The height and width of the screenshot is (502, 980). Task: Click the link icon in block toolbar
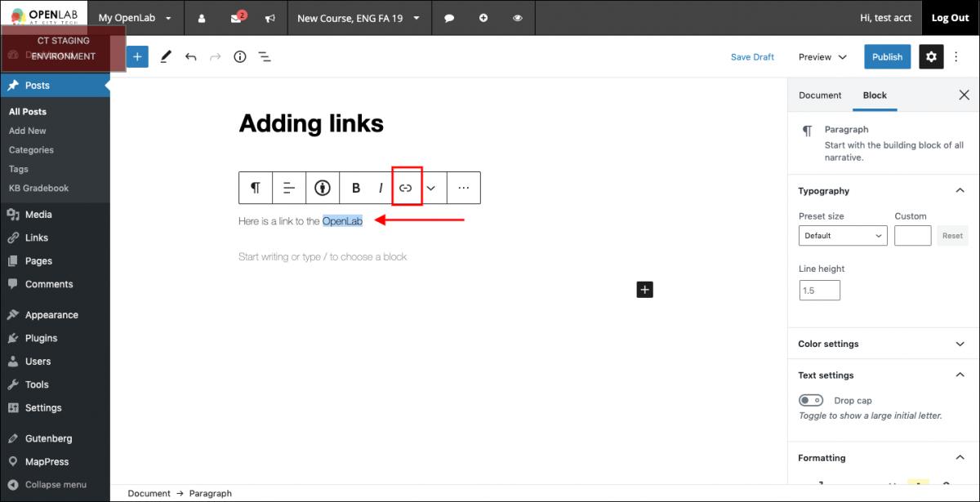407,187
